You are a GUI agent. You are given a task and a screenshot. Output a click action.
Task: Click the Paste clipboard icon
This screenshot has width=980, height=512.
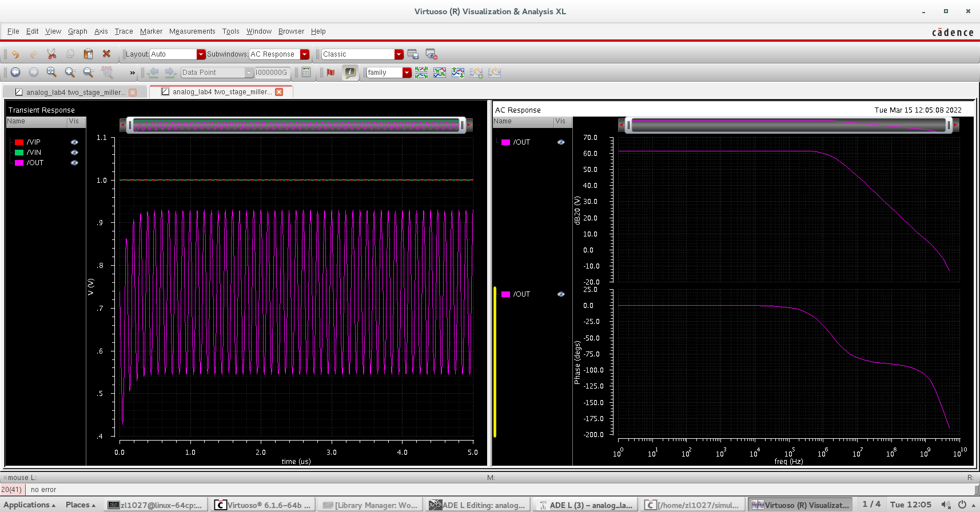(x=88, y=54)
